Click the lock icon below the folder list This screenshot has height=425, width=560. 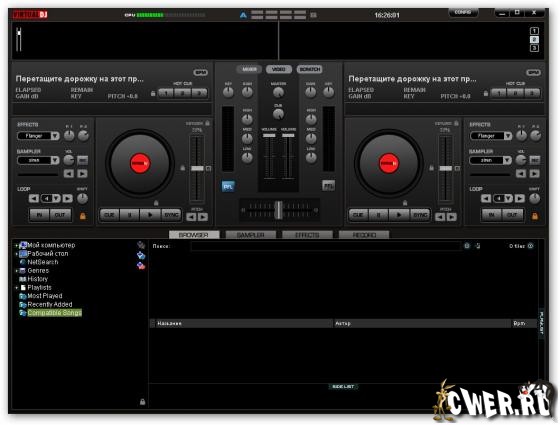click(x=142, y=402)
